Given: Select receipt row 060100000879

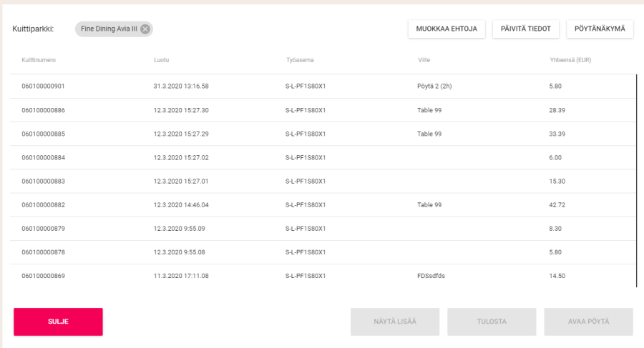Looking at the screenshot, I should pyautogui.click(x=43, y=228).
